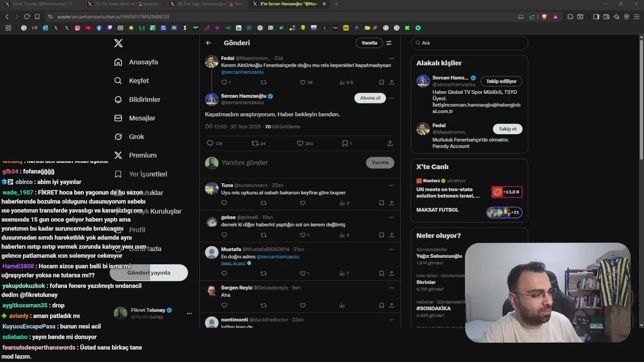The height and width of the screenshot is (362, 644).
Task: Open more options on Fedai's post
Action: click(x=391, y=58)
